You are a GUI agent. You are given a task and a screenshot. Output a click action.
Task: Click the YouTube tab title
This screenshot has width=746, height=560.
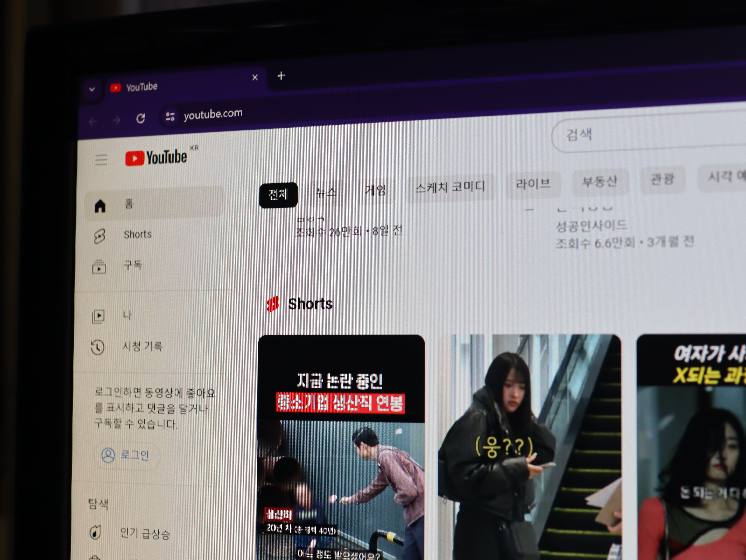pos(142,87)
